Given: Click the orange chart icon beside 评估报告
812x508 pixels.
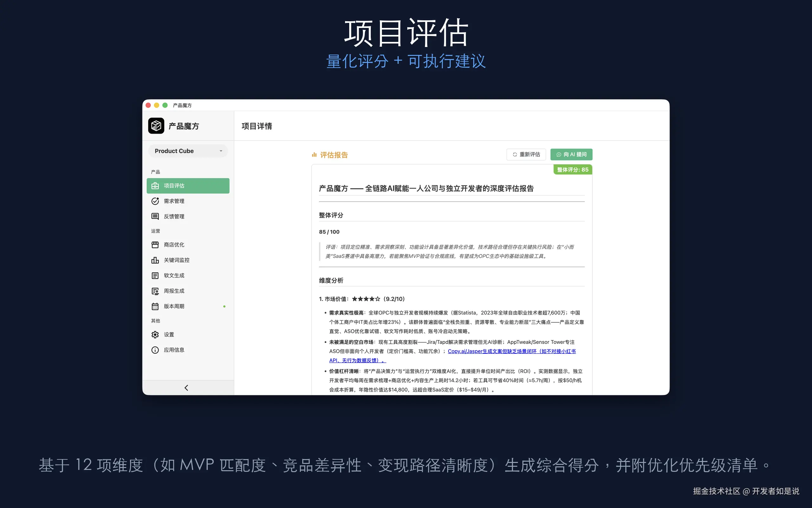Looking at the screenshot, I should coord(314,155).
